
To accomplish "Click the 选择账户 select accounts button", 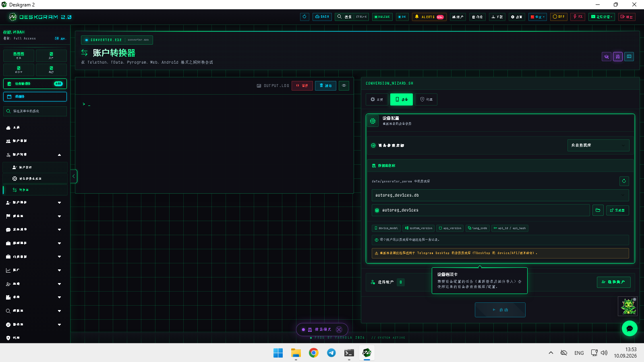I will coord(613,282).
